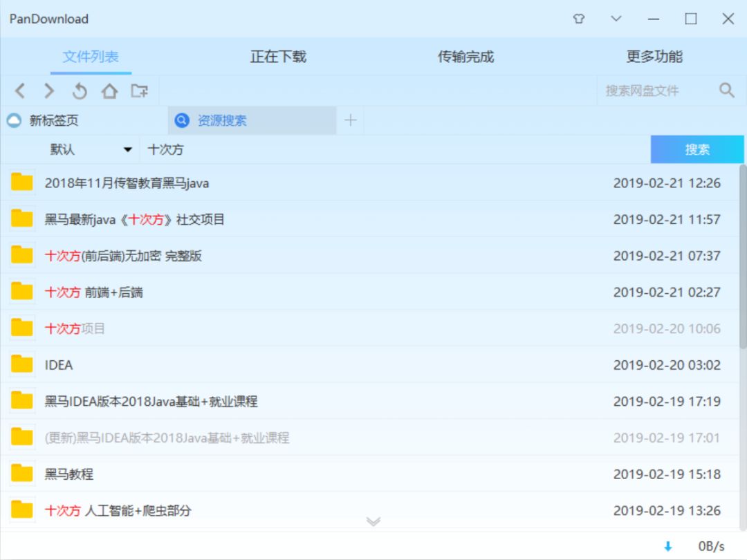The image size is (747, 560).
Task: Go forward with the right arrow icon
Action: point(49,91)
